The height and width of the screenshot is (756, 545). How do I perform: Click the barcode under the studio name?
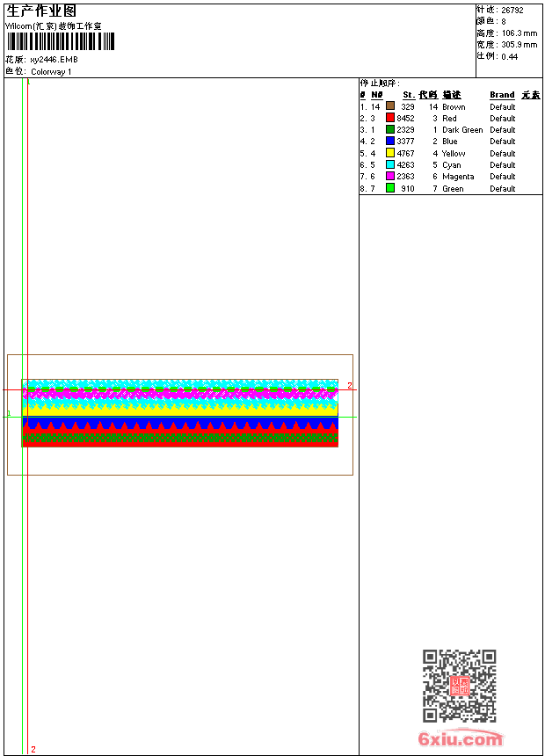coord(61,41)
